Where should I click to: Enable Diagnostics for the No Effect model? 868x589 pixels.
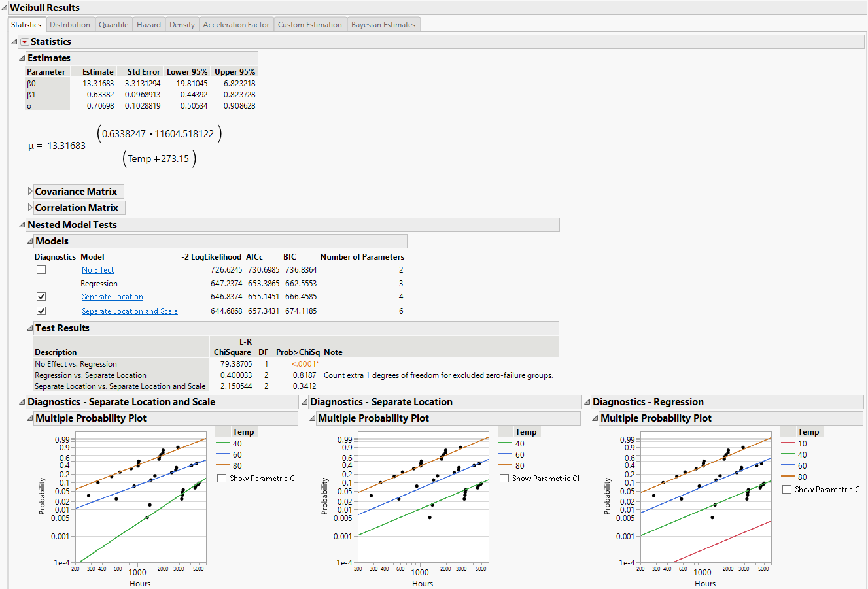41,269
